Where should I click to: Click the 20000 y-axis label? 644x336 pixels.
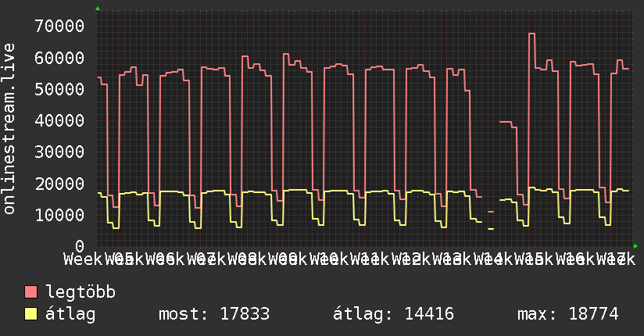59,184
